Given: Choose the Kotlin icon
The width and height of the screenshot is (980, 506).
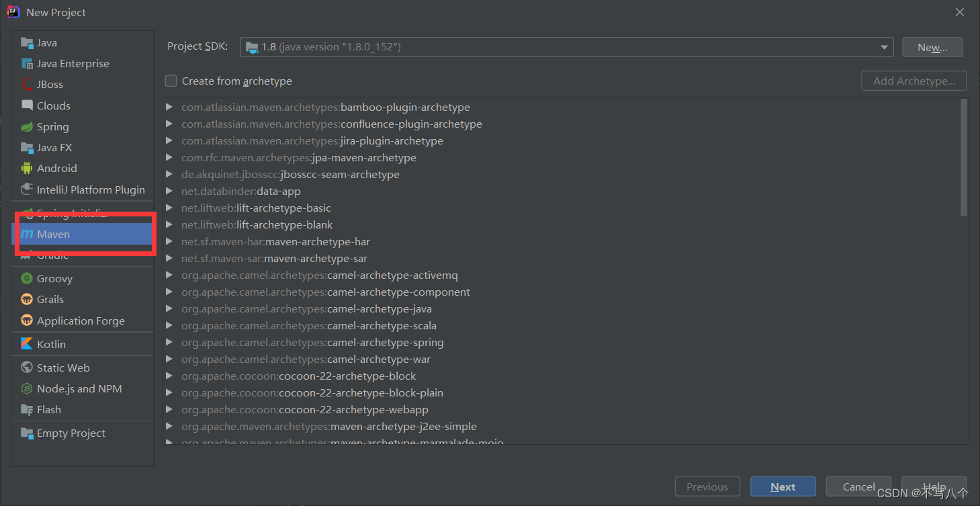Looking at the screenshot, I should (x=27, y=344).
